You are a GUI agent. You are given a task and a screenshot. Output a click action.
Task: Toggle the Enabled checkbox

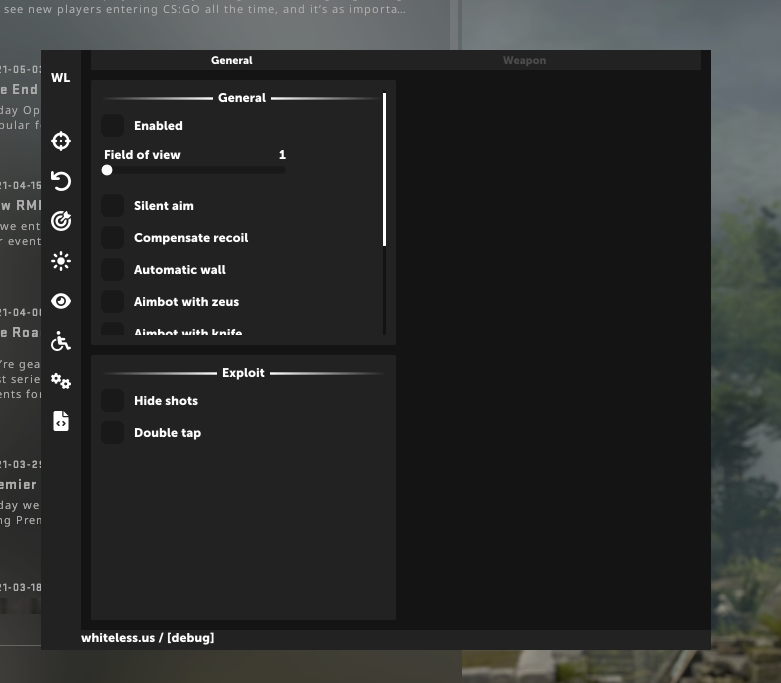point(113,126)
